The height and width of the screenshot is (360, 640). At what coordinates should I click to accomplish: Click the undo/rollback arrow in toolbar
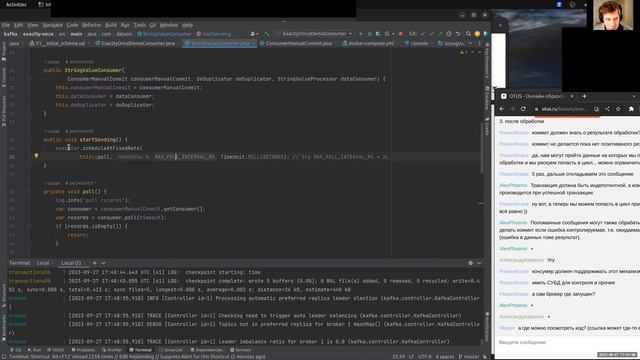(x=458, y=34)
